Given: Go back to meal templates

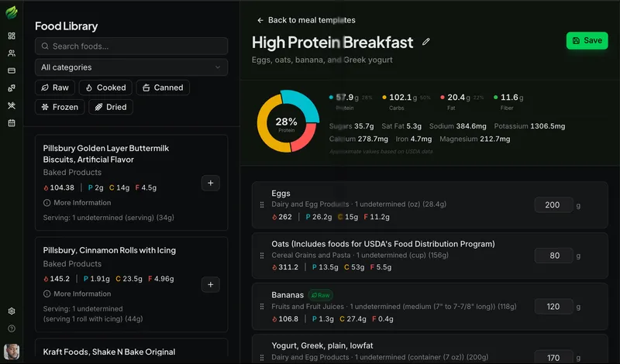Looking at the screenshot, I should (306, 20).
